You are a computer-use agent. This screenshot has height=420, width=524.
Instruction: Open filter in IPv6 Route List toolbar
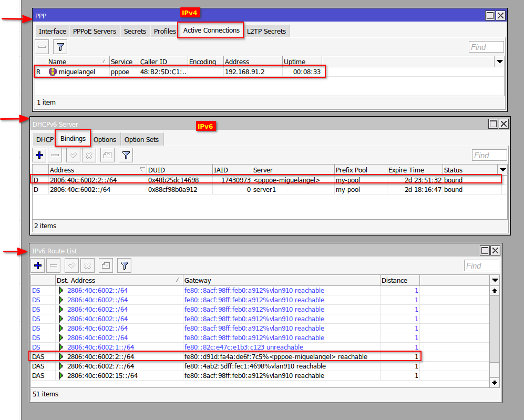pyautogui.click(x=125, y=265)
